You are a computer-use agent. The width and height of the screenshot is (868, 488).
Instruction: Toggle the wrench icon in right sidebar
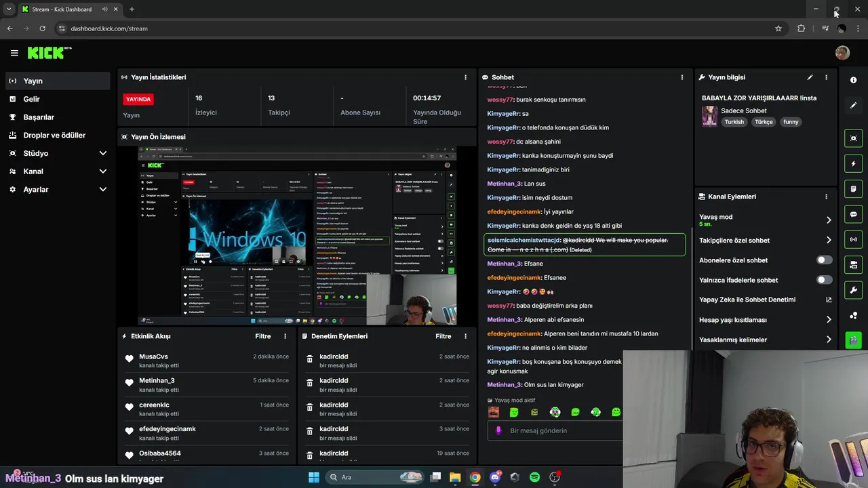[853, 290]
